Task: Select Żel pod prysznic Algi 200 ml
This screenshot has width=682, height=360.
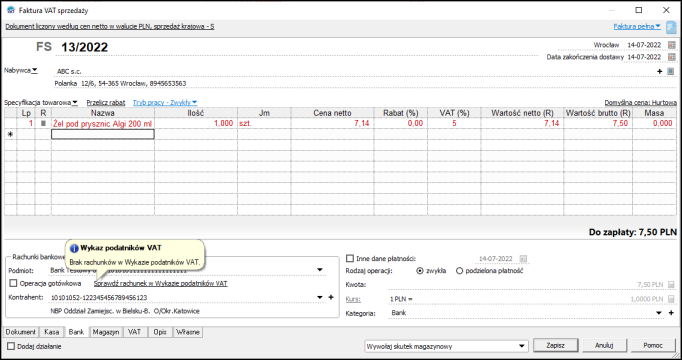Action: [103, 123]
